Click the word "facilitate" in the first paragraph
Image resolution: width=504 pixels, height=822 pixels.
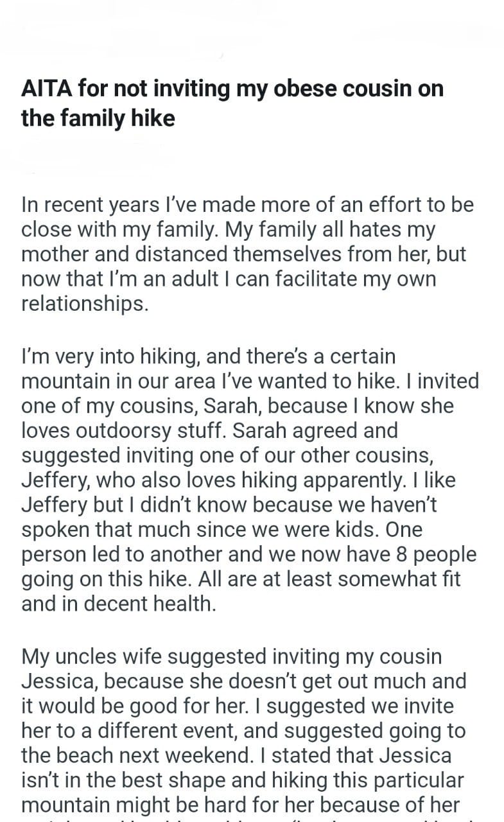pyautogui.click(x=311, y=279)
